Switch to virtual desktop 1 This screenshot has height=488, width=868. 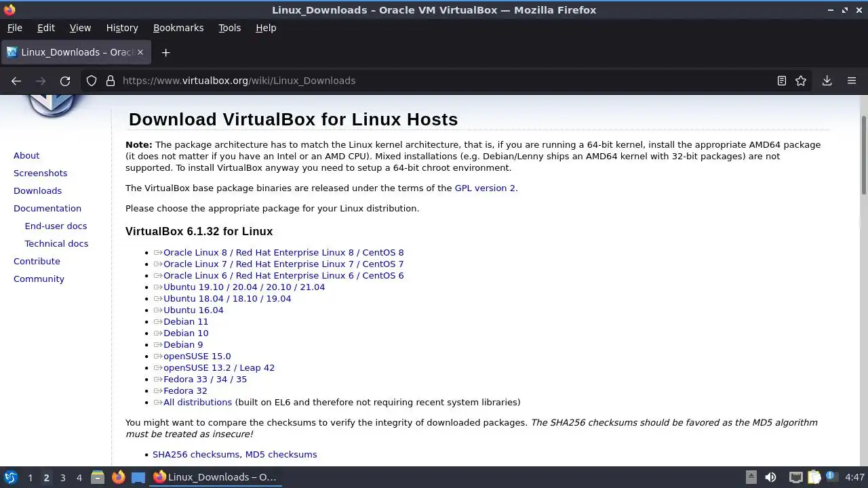point(30,477)
